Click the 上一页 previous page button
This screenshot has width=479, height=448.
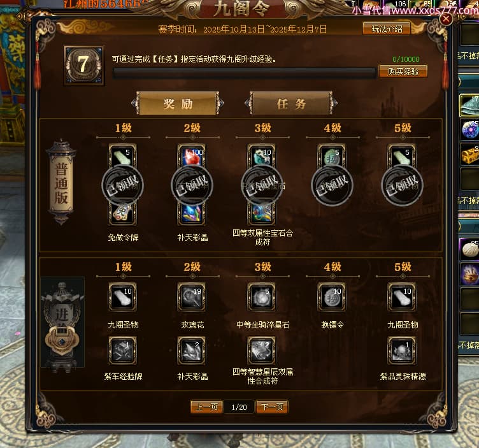click(206, 407)
